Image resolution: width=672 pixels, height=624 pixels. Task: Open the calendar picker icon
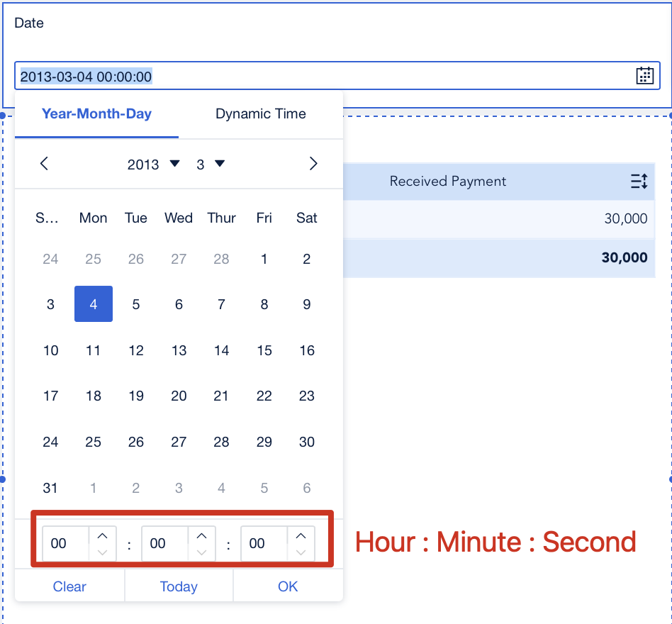pos(644,75)
